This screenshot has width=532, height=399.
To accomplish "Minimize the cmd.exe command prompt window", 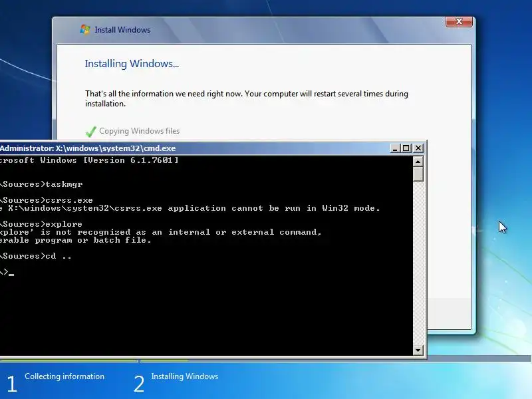I will pos(394,148).
